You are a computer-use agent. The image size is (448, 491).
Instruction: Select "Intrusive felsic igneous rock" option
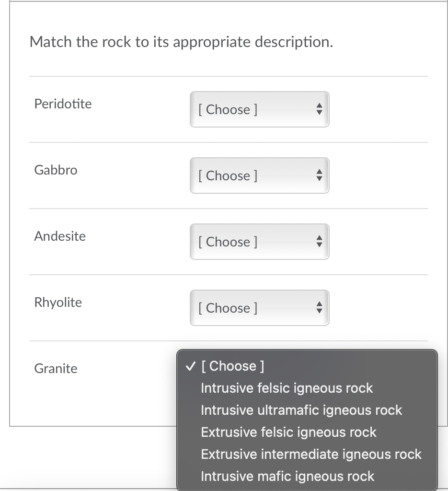point(287,388)
